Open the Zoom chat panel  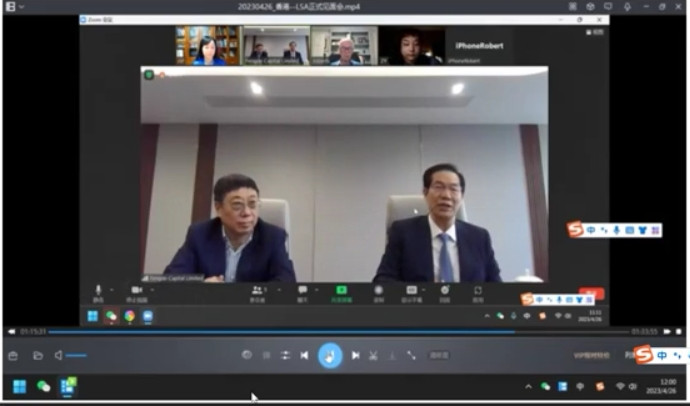coord(302,293)
